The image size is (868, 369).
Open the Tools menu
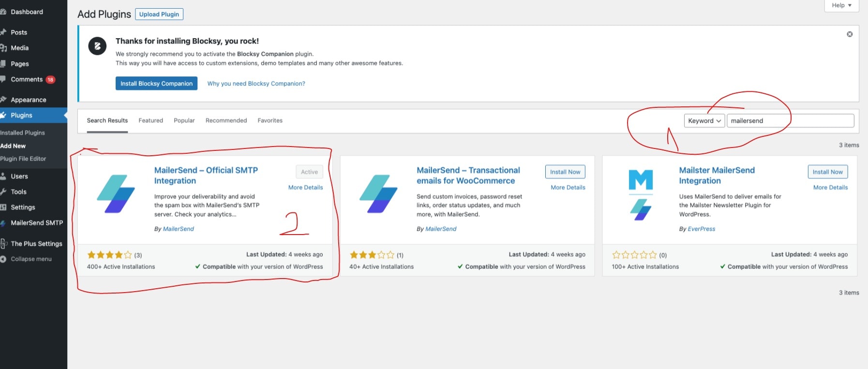pyautogui.click(x=18, y=192)
